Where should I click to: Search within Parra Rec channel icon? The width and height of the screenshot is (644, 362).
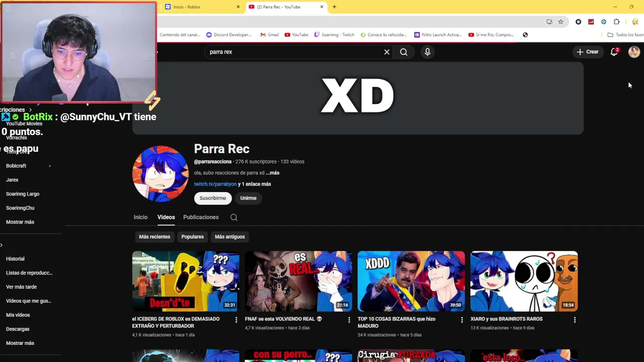pos(234,217)
